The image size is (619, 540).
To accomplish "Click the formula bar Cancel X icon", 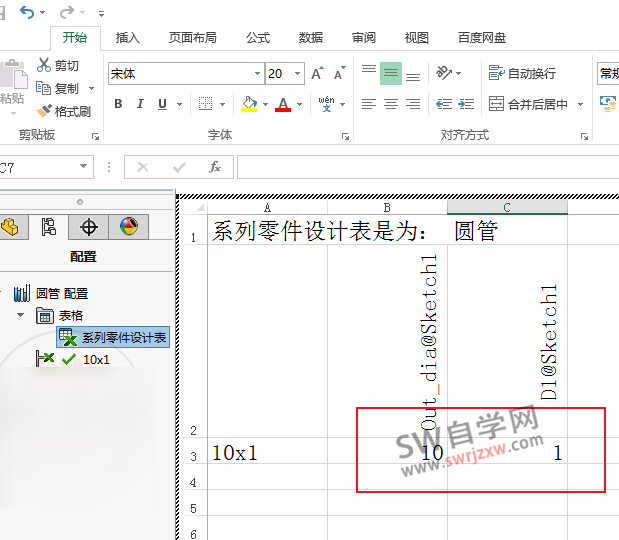I will 143,167.
